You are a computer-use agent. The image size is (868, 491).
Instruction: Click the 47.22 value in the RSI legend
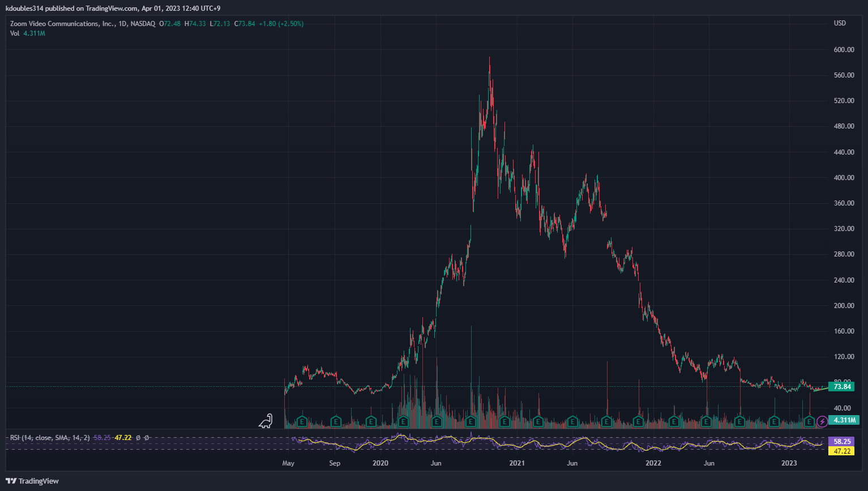(123, 438)
